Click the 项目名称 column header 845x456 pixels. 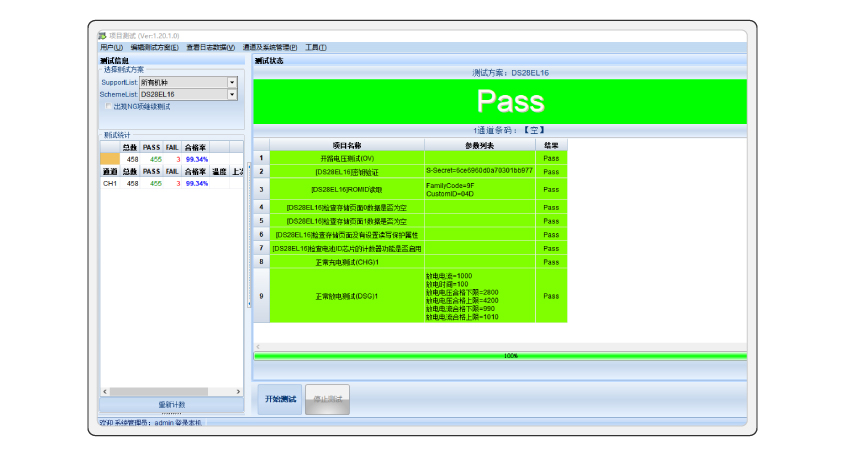coord(346,145)
